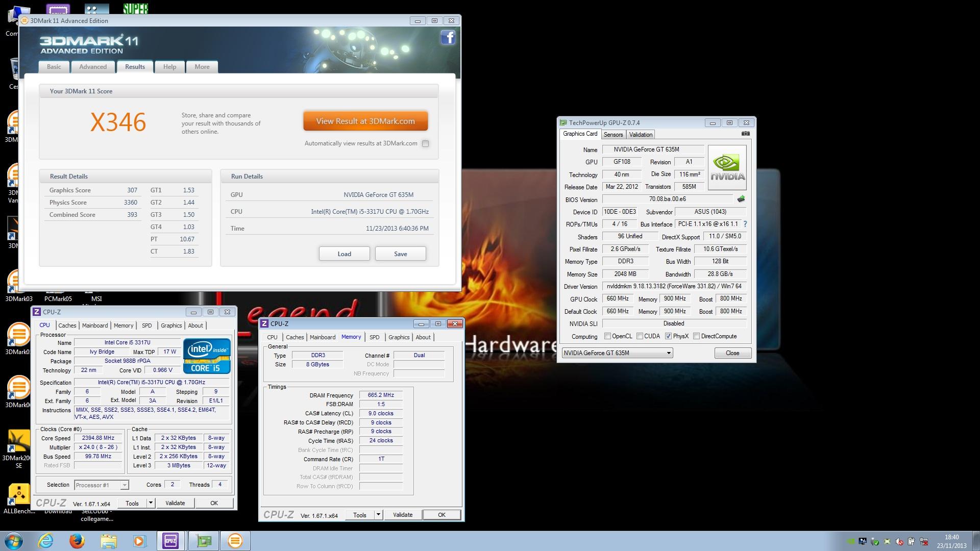Open SPD tab in Memory CPU-Z window

coord(374,337)
